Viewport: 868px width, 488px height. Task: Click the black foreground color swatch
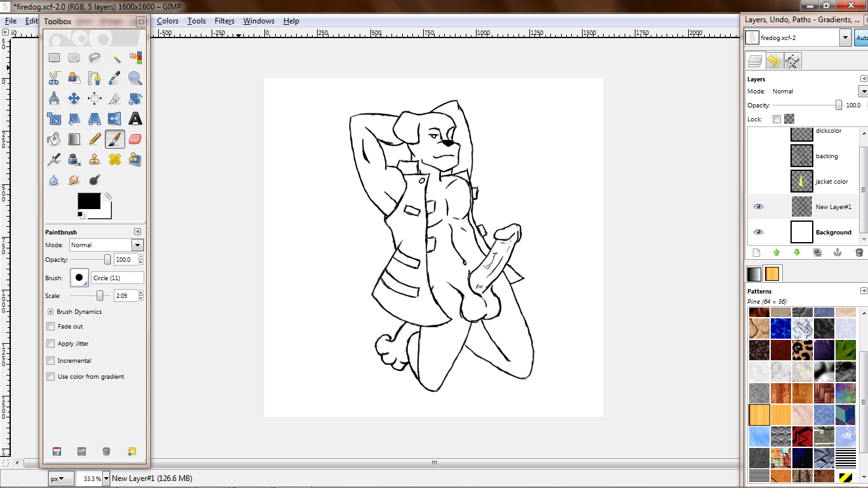pyautogui.click(x=88, y=201)
